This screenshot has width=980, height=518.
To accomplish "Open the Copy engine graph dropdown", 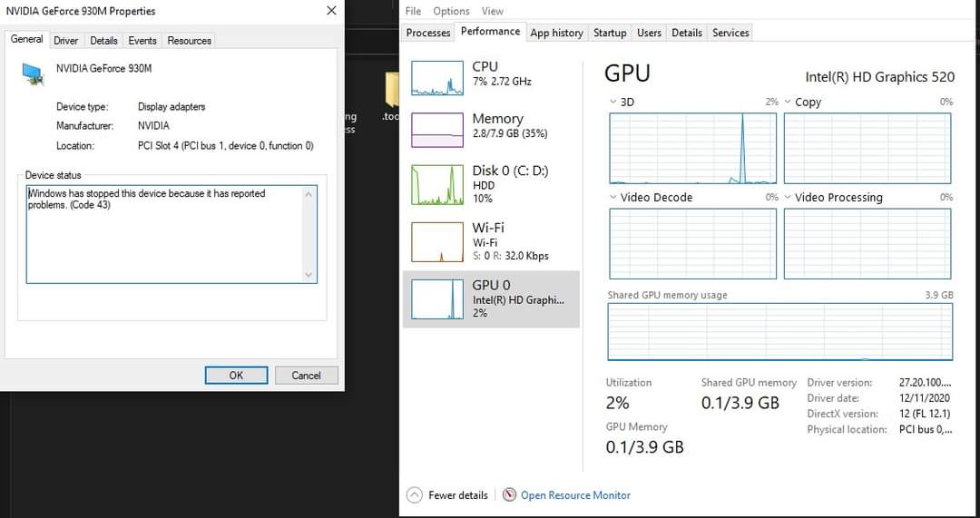I will click(788, 102).
